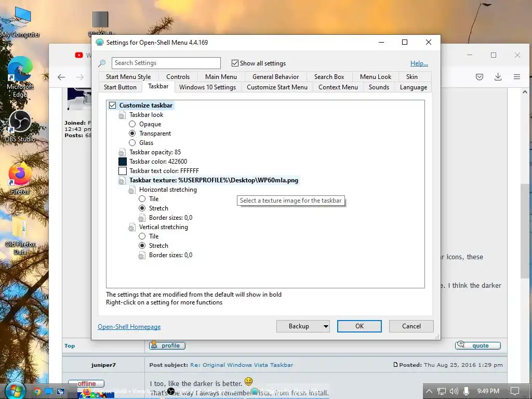Open the Context Menu tab
This screenshot has height=399, width=532.
(x=338, y=87)
